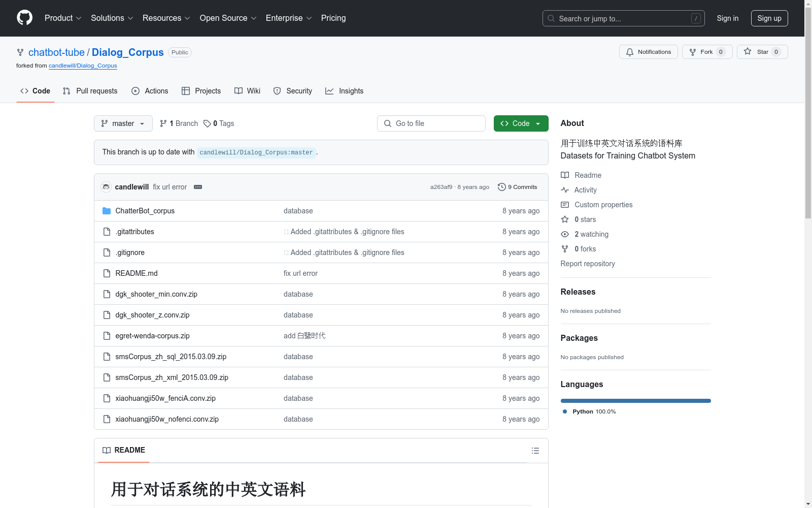Open xiaohuangji50w_nofenci.conv.zip file

(x=167, y=419)
